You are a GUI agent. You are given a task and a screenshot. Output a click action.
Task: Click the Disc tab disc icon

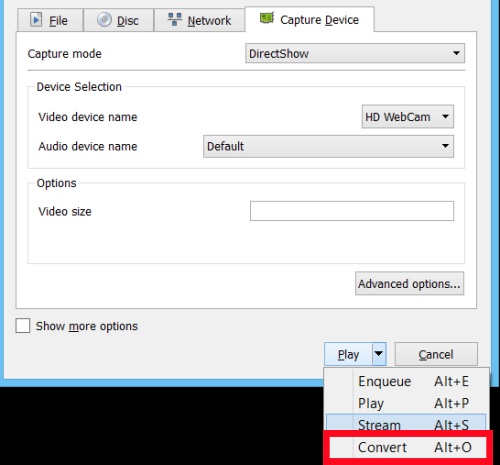(x=104, y=20)
